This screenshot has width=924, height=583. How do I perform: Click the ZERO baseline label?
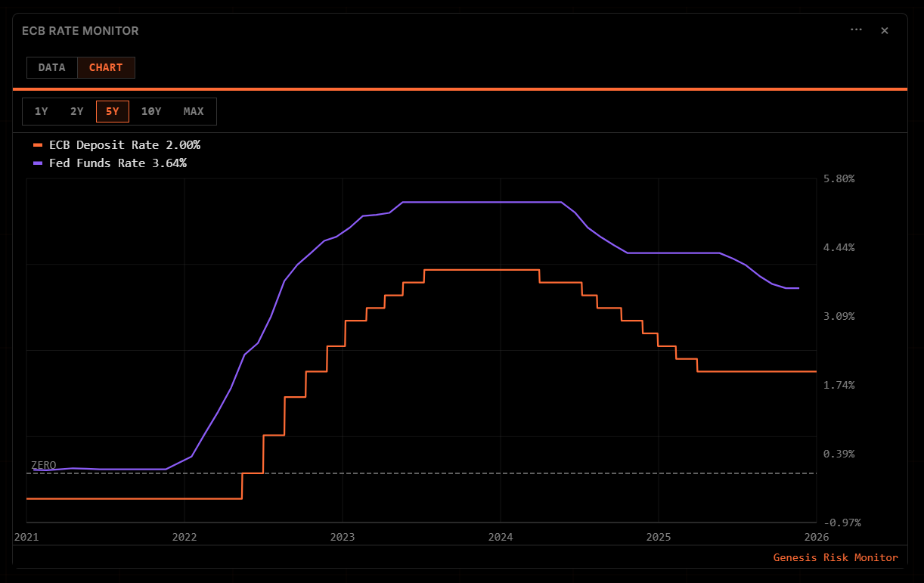(43, 465)
